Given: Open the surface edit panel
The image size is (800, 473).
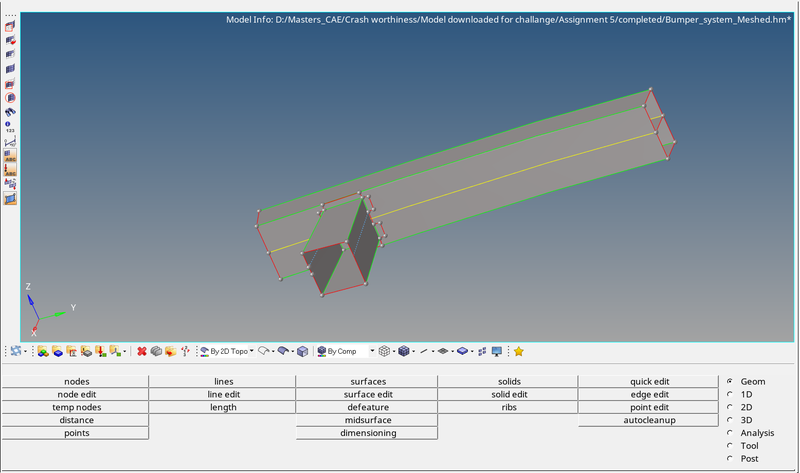Looking at the screenshot, I should click(367, 394).
